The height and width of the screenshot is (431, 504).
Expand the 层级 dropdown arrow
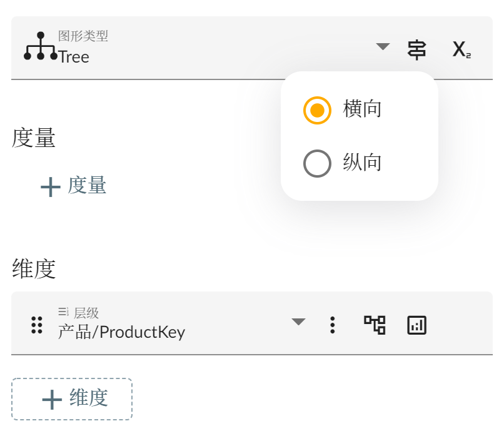pyautogui.click(x=299, y=322)
